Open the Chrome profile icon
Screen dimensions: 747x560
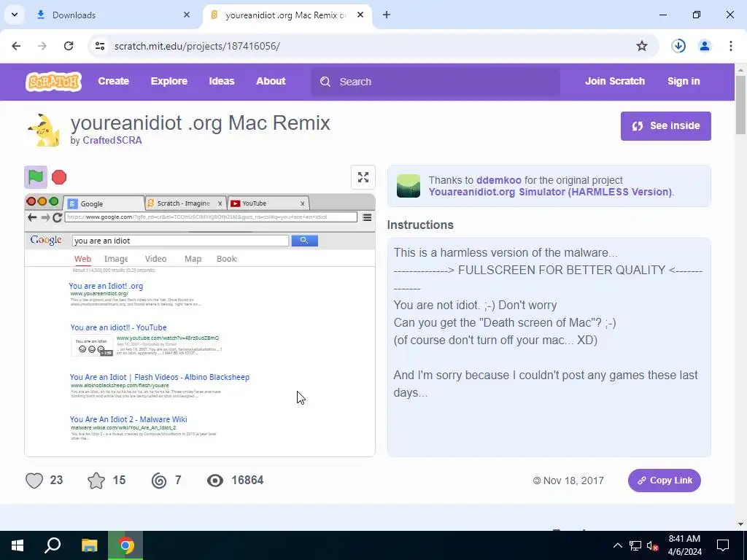tap(705, 46)
